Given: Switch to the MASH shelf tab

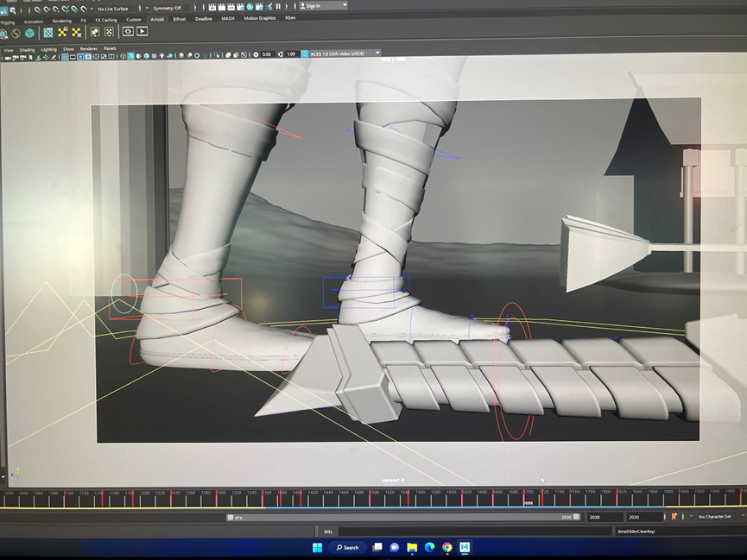Looking at the screenshot, I should (228, 19).
